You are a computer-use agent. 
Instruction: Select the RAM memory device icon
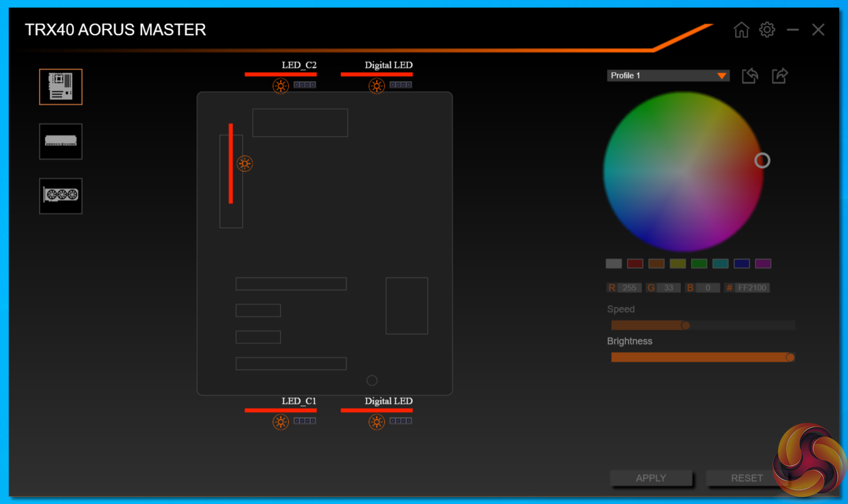[61, 141]
